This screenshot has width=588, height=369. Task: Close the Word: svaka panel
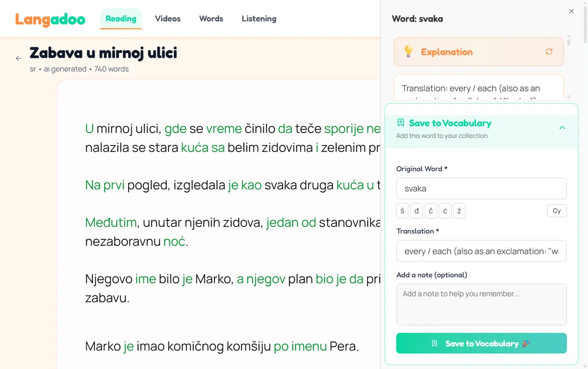click(571, 11)
